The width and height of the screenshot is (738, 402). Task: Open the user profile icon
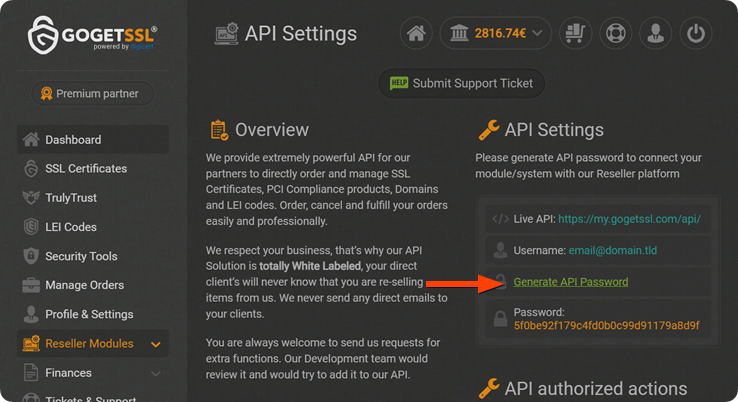coord(656,33)
